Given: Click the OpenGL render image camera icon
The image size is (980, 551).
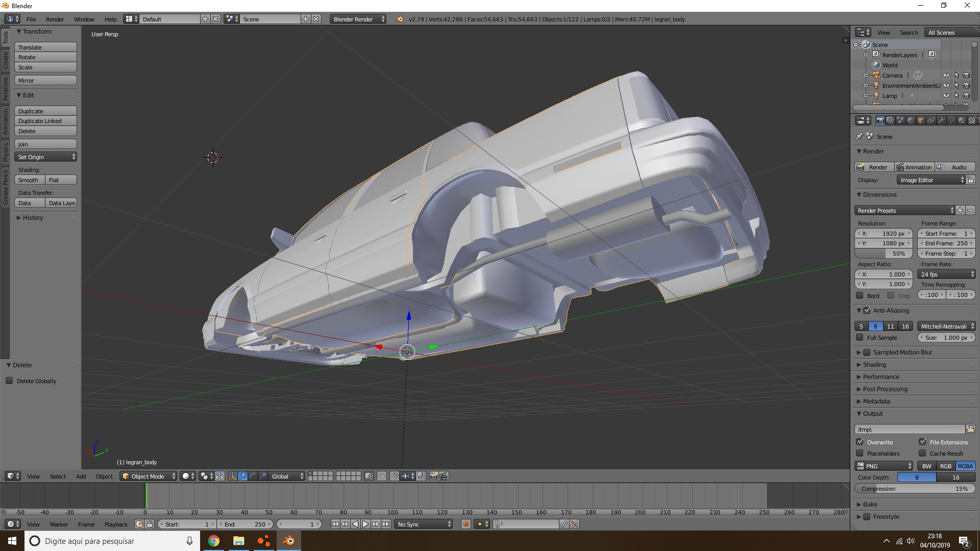Looking at the screenshot, I should [x=433, y=476].
